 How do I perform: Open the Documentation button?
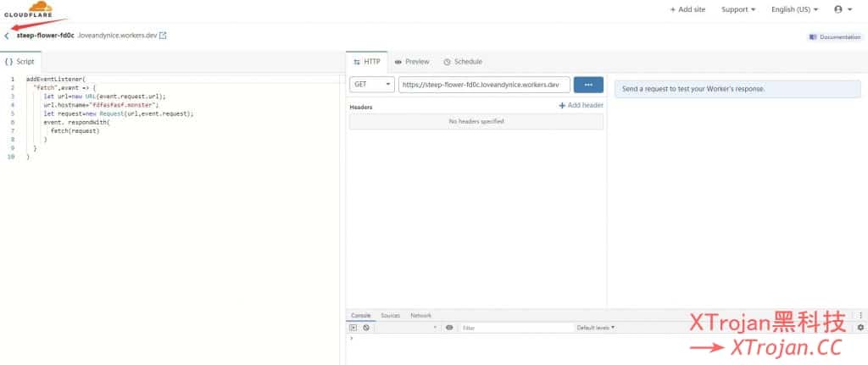click(x=834, y=37)
